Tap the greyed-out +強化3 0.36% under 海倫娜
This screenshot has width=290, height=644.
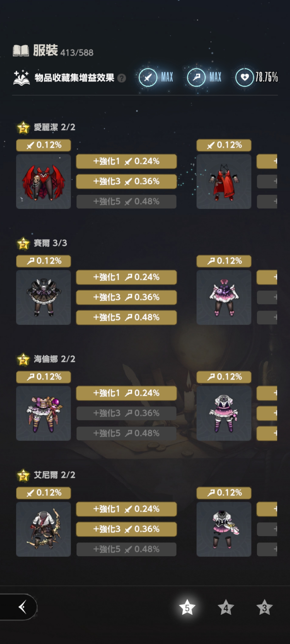tap(126, 413)
